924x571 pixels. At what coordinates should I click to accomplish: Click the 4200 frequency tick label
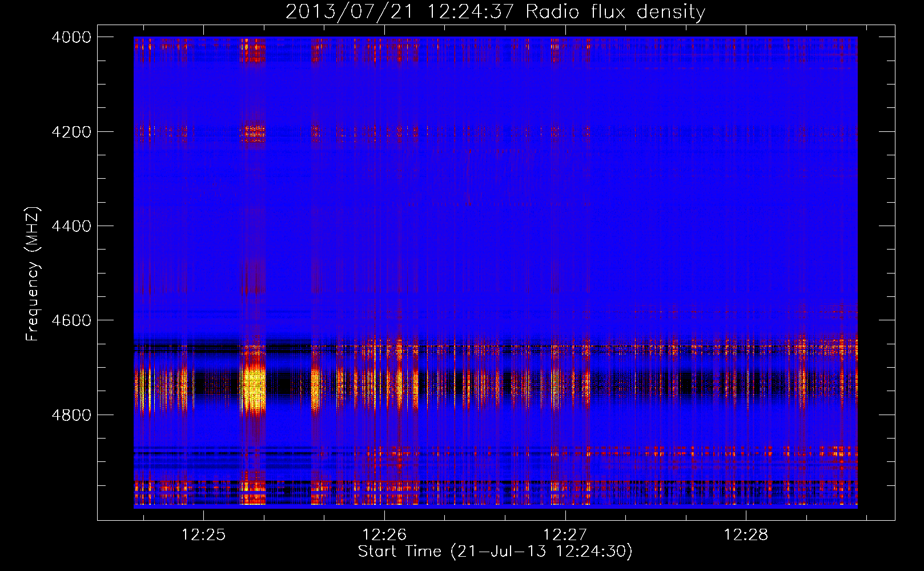click(x=71, y=132)
